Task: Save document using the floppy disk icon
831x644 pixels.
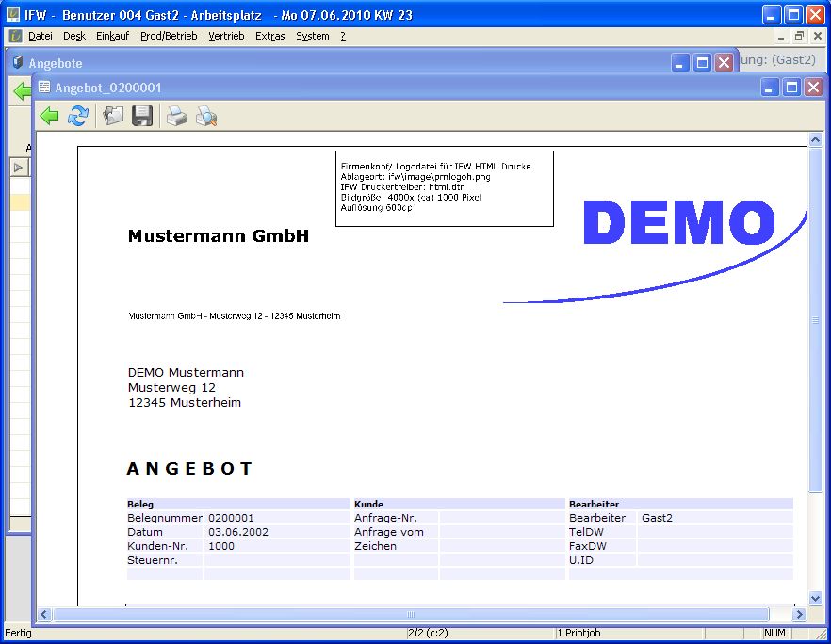Action: (x=142, y=116)
